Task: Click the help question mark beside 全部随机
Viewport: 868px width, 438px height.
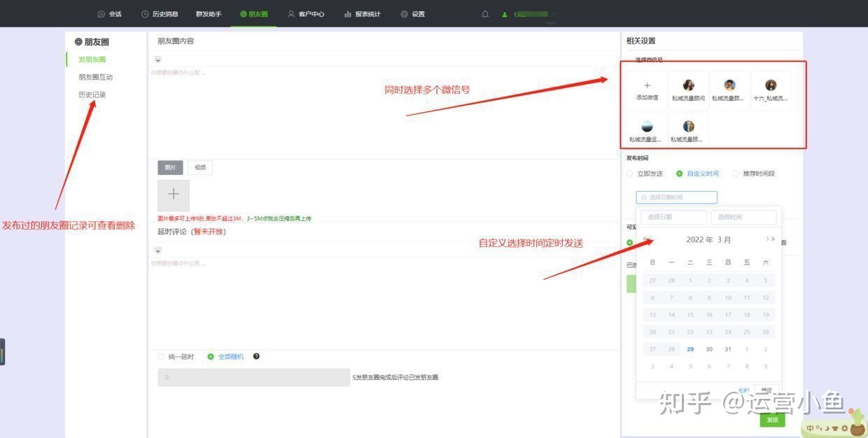Action: [256, 356]
